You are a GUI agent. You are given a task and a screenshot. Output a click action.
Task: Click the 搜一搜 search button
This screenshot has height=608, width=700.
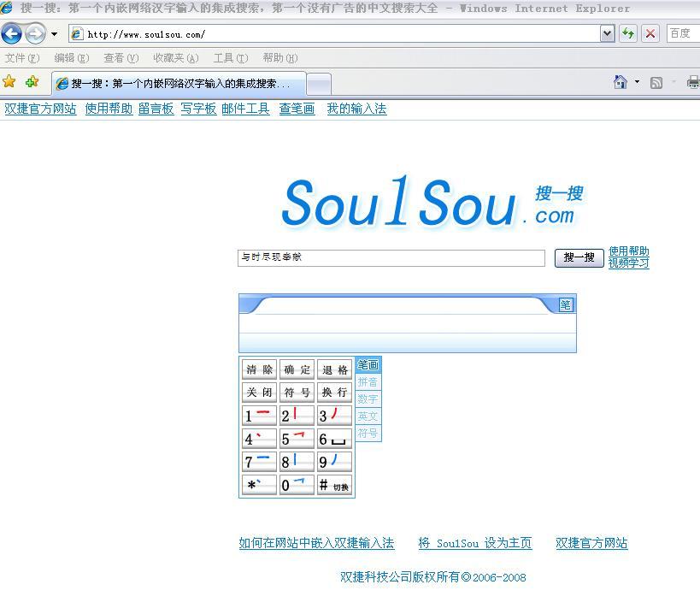579,257
